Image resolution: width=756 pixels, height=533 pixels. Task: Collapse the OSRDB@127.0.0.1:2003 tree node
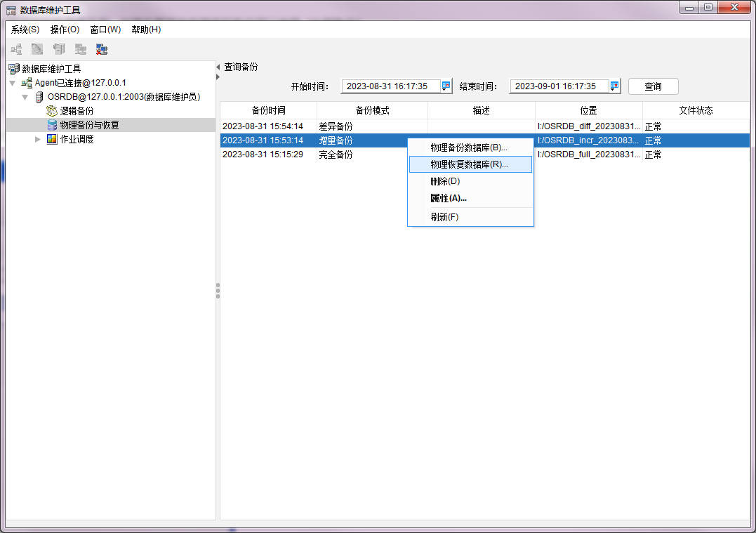[x=25, y=97]
